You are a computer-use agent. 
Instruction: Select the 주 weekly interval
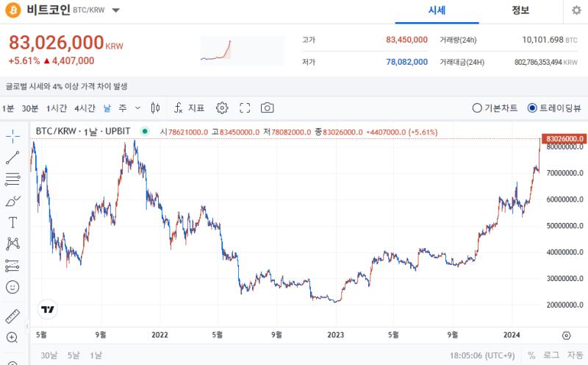click(123, 108)
